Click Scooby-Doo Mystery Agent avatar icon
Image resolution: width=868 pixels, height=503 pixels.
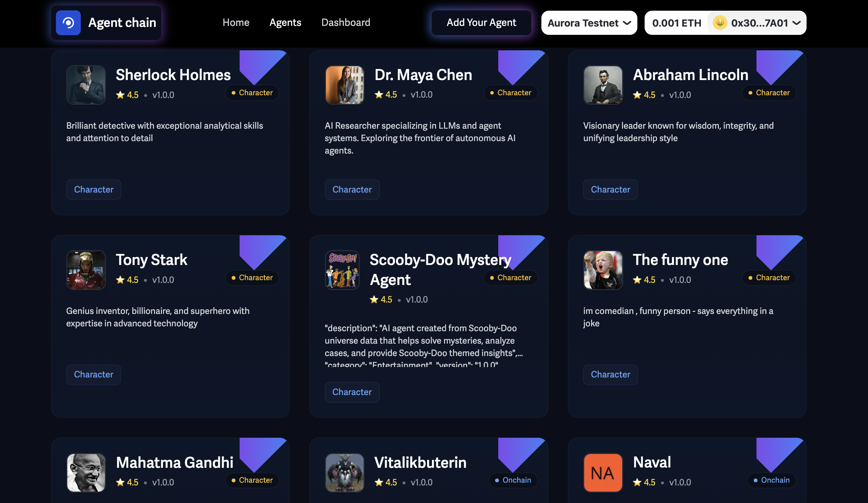[342, 270]
